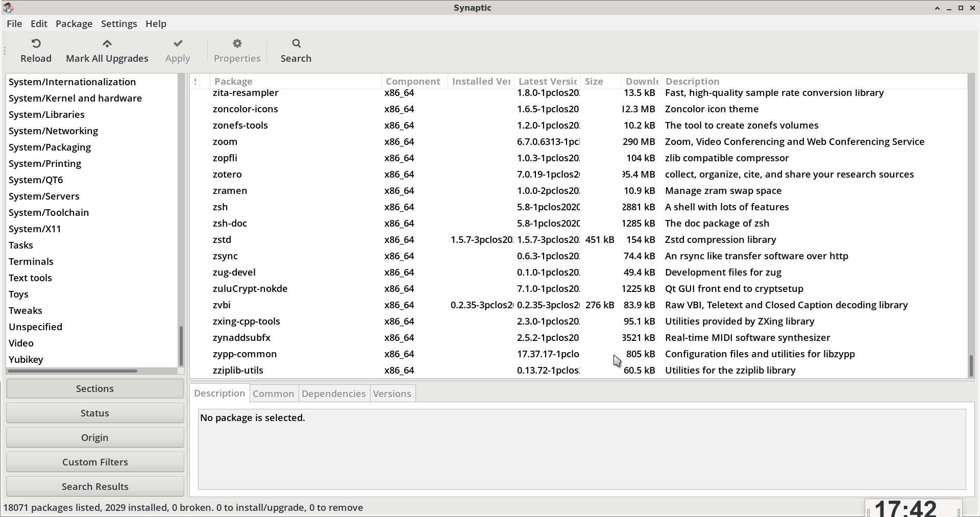Switch to the Versions tab
This screenshot has width=980, height=517.
[x=391, y=393]
